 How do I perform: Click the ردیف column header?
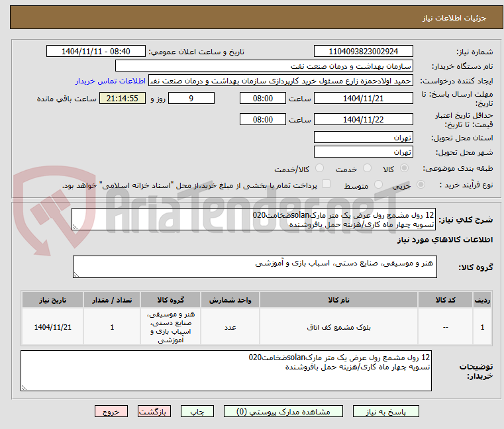(482, 300)
